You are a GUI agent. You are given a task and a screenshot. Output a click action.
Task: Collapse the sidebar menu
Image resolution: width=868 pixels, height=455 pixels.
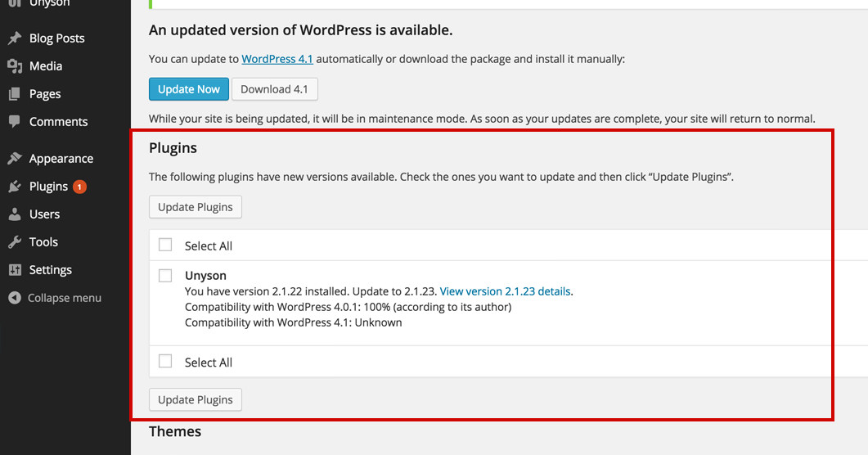click(x=65, y=298)
